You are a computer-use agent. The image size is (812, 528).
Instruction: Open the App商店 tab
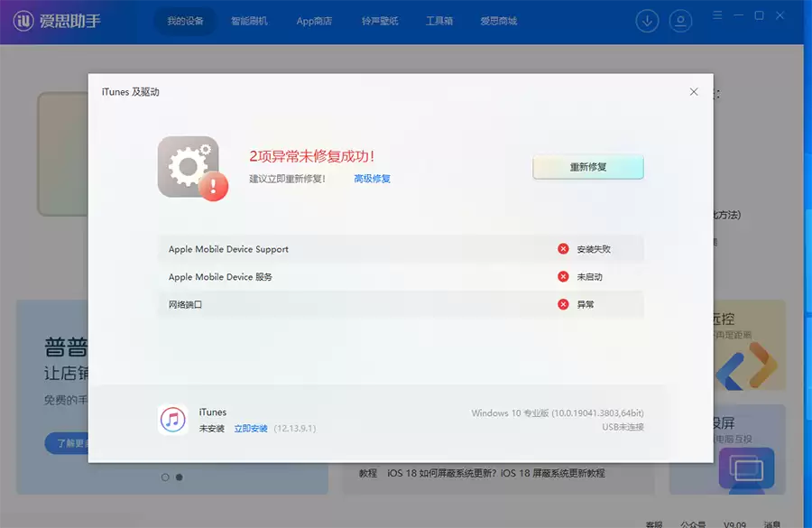314,22
